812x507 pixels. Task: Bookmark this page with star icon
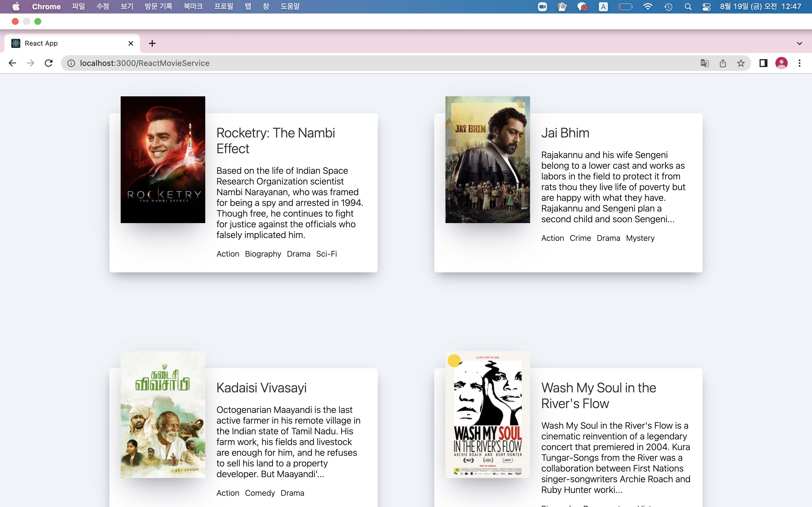(x=741, y=63)
